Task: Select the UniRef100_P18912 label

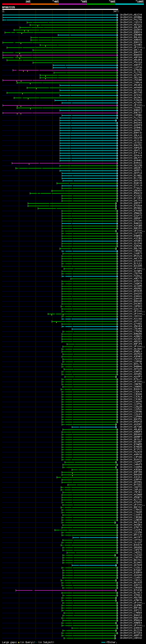Action: click(131, 276)
